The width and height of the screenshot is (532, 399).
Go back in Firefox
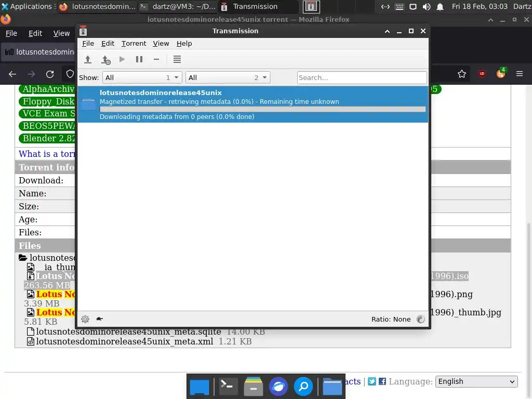pos(12,74)
